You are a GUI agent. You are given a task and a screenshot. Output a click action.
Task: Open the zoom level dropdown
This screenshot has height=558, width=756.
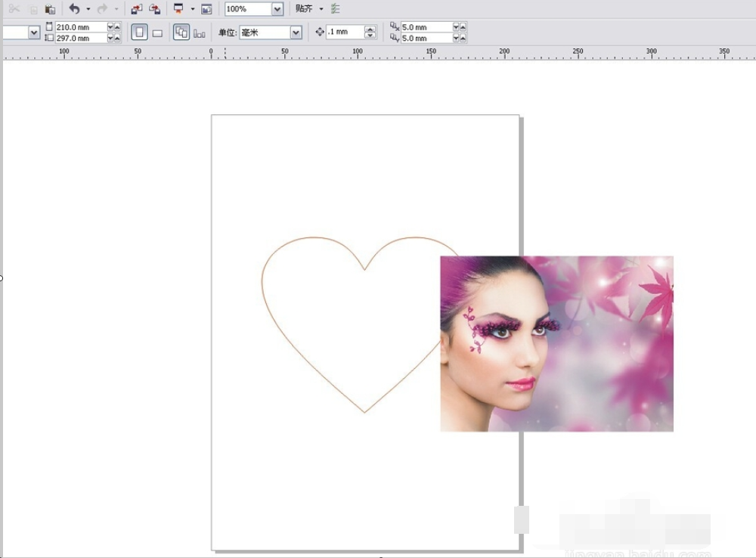point(277,8)
